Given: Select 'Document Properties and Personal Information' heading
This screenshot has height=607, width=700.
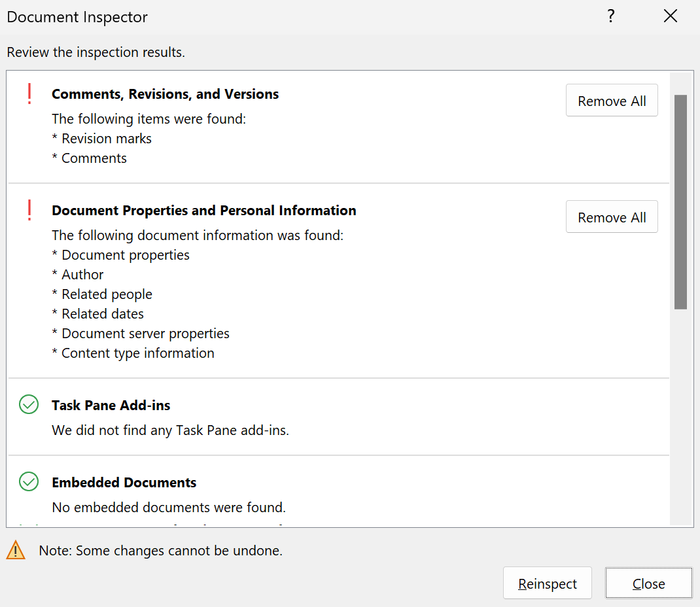Looking at the screenshot, I should tap(204, 210).
